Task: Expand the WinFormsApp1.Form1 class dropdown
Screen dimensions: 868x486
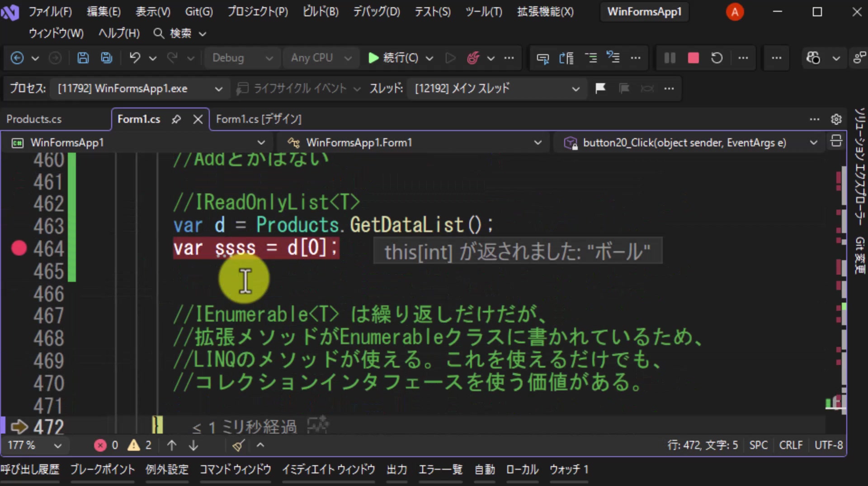Action: click(x=414, y=143)
